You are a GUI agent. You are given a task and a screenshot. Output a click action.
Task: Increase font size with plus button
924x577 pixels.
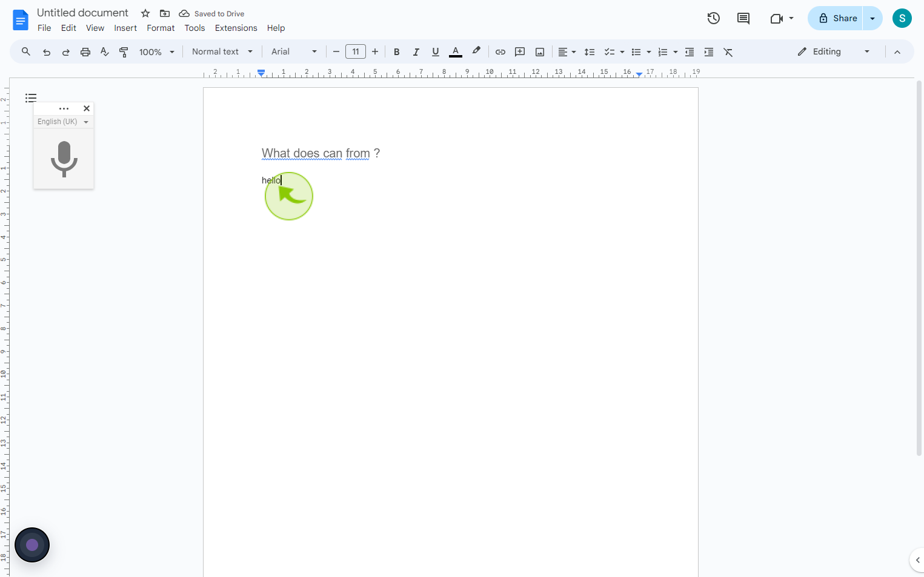[375, 52]
